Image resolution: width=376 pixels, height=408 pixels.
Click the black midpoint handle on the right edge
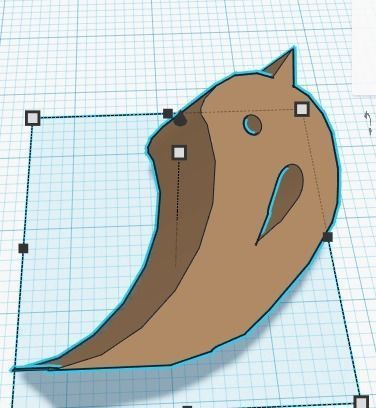coord(328,237)
